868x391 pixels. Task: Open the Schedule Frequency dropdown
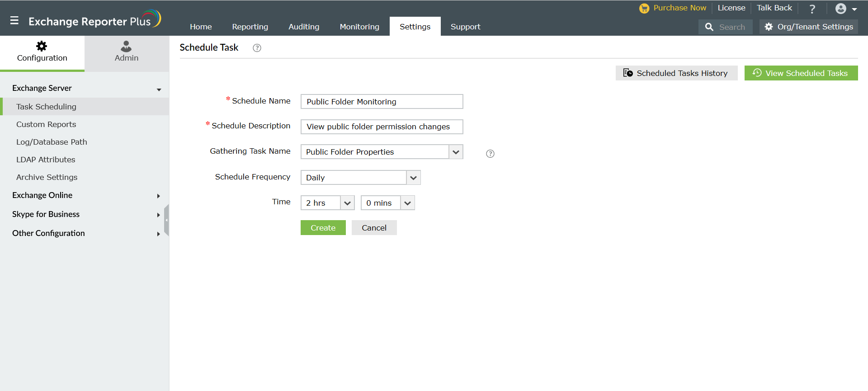coord(413,178)
